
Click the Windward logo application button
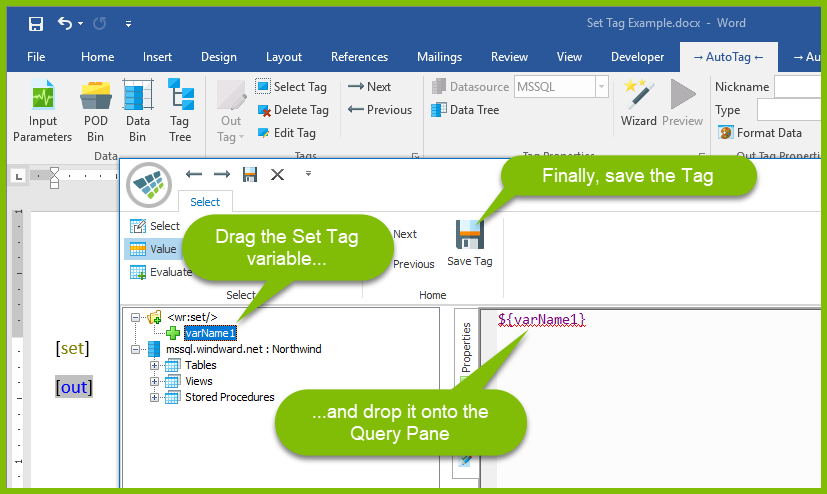(149, 185)
